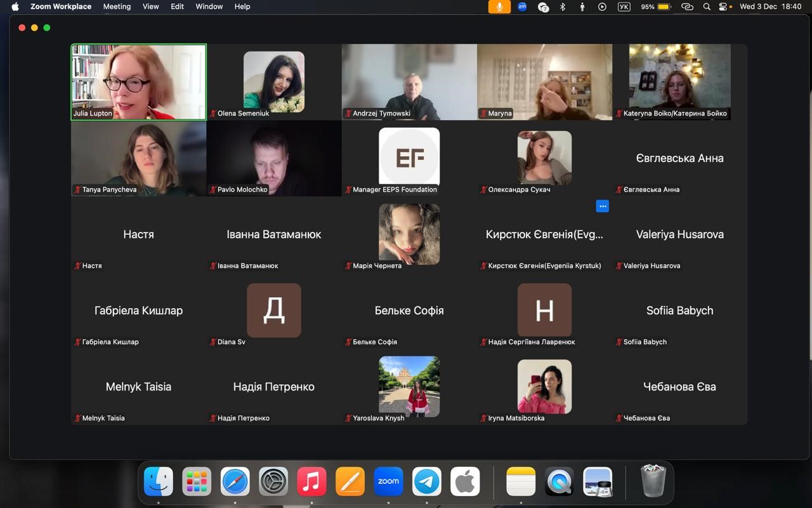Select Julia Lupton's video tile

point(139,82)
